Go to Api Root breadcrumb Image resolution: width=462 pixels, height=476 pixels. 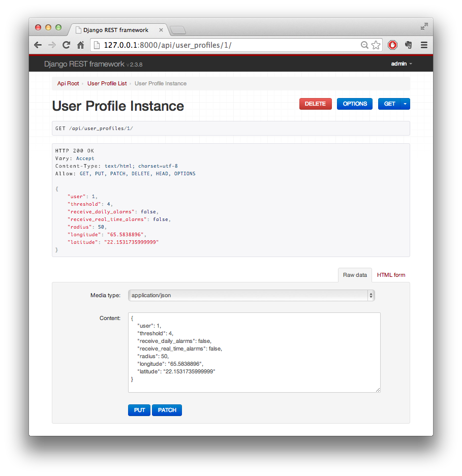click(68, 83)
